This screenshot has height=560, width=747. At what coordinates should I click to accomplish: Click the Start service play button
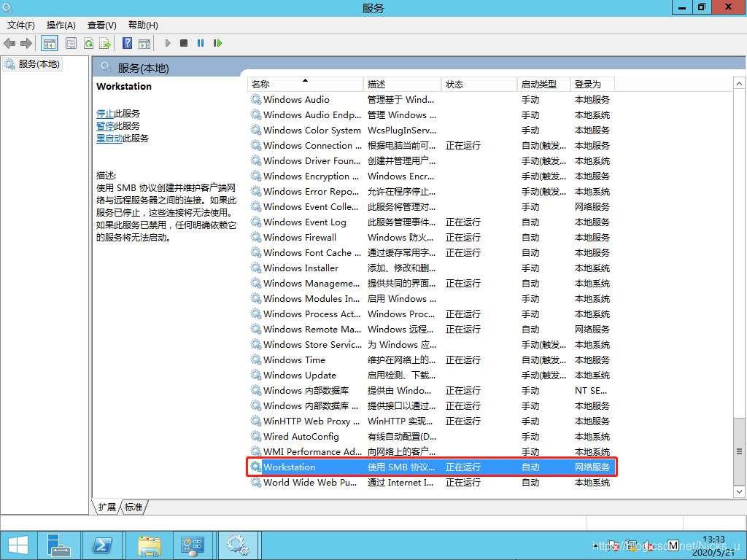coord(168,43)
